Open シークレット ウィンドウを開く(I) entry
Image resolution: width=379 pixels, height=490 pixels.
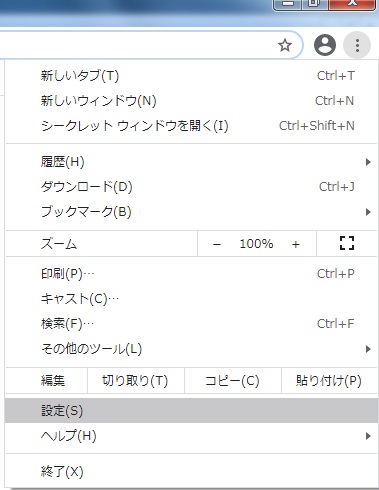click(191, 126)
